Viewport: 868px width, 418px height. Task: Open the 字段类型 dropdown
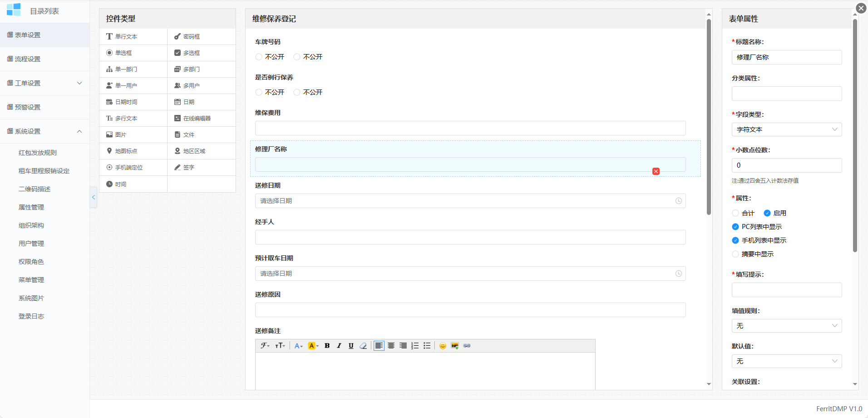(786, 129)
